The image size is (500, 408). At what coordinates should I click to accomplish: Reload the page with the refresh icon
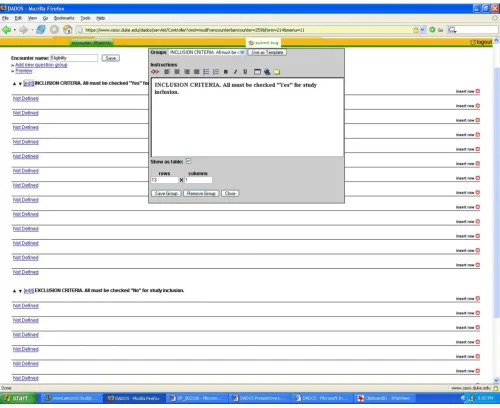[x=41, y=30]
